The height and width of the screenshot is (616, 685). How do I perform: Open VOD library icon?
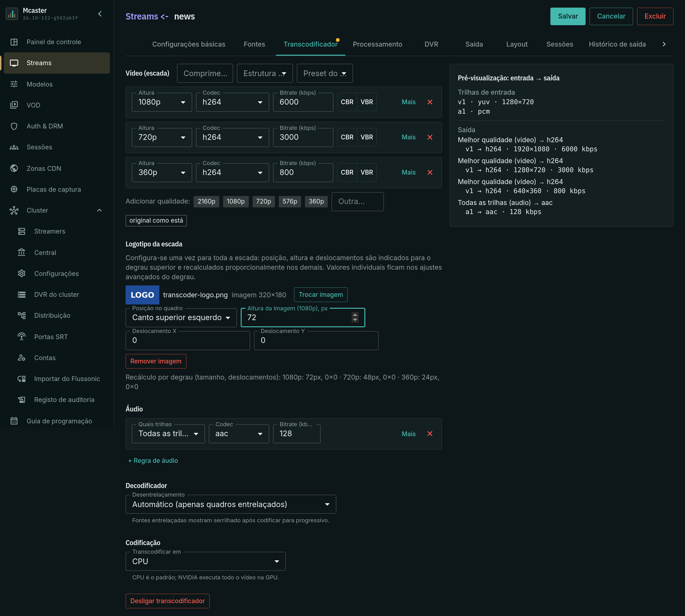tap(14, 105)
